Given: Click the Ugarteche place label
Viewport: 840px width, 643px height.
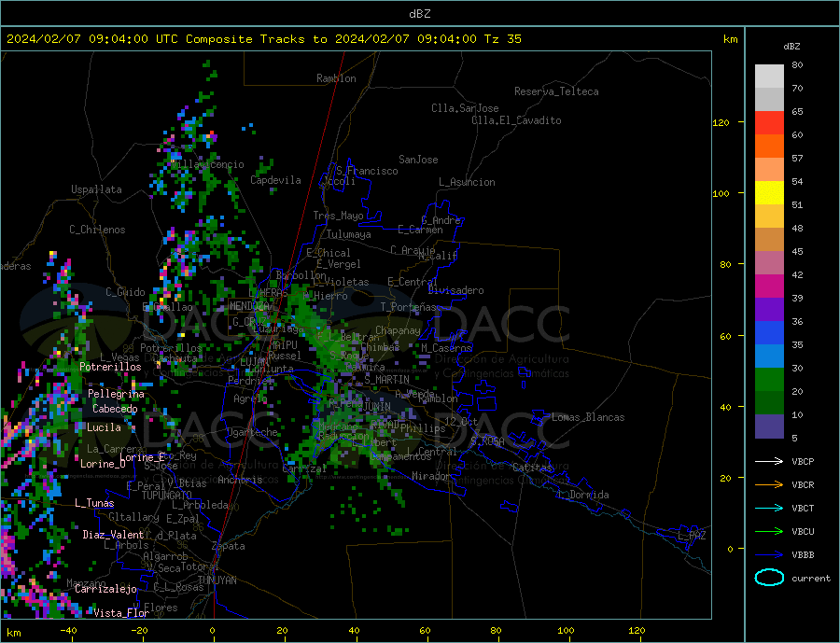Looking at the screenshot, I should click(252, 432).
